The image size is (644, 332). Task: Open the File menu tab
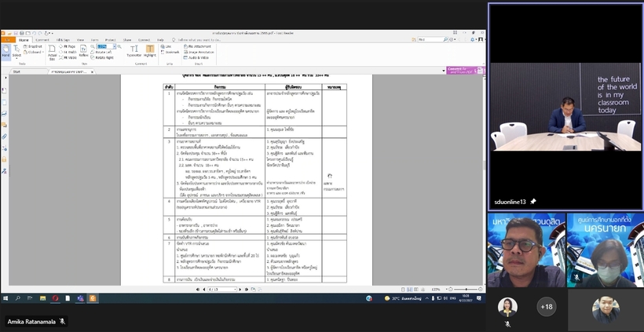7,40
